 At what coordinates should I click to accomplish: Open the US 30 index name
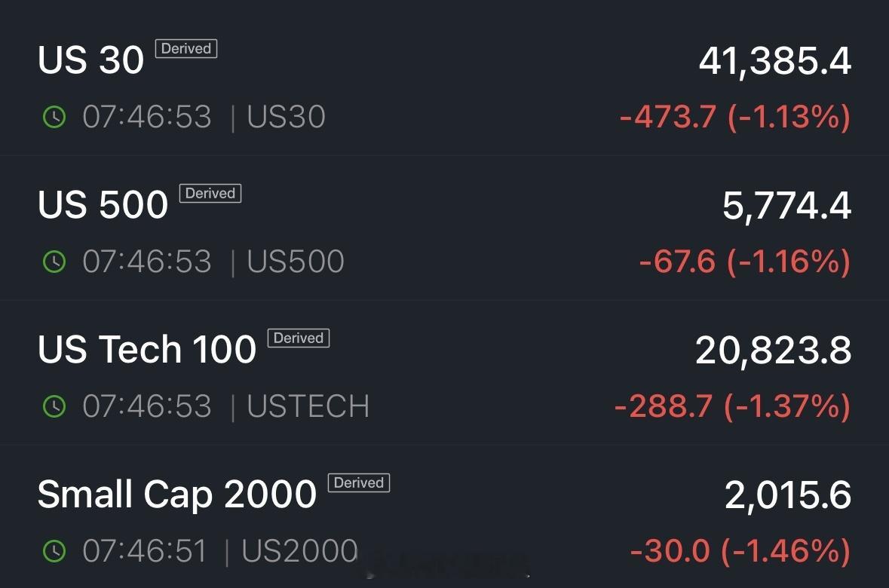click(90, 60)
